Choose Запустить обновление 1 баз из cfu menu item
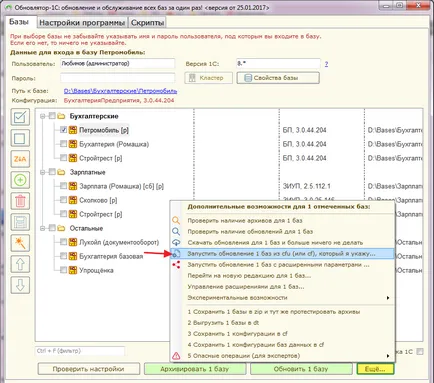This screenshot has height=383, width=434. click(282, 254)
